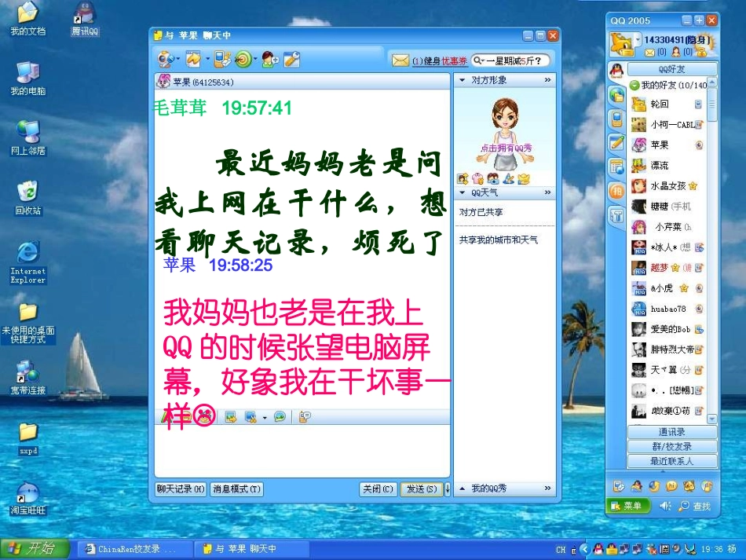
Task: Open the 最近联系人 section
Action: click(671, 461)
